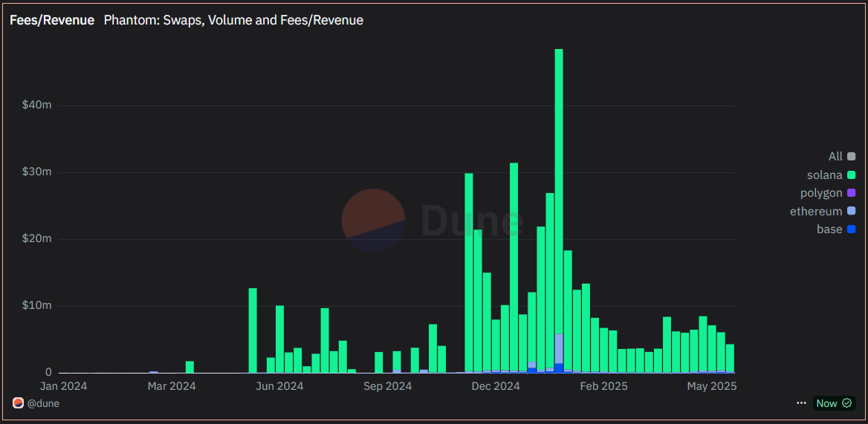Click the $10m y-axis label
The height and width of the screenshot is (424, 868).
coord(36,306)
